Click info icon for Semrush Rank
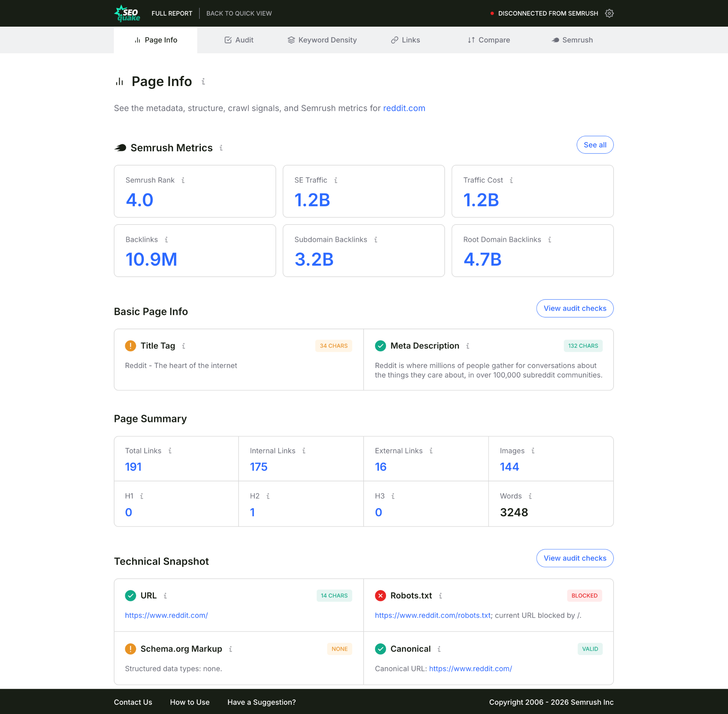 pyautogui.click(x=183, y=180)
